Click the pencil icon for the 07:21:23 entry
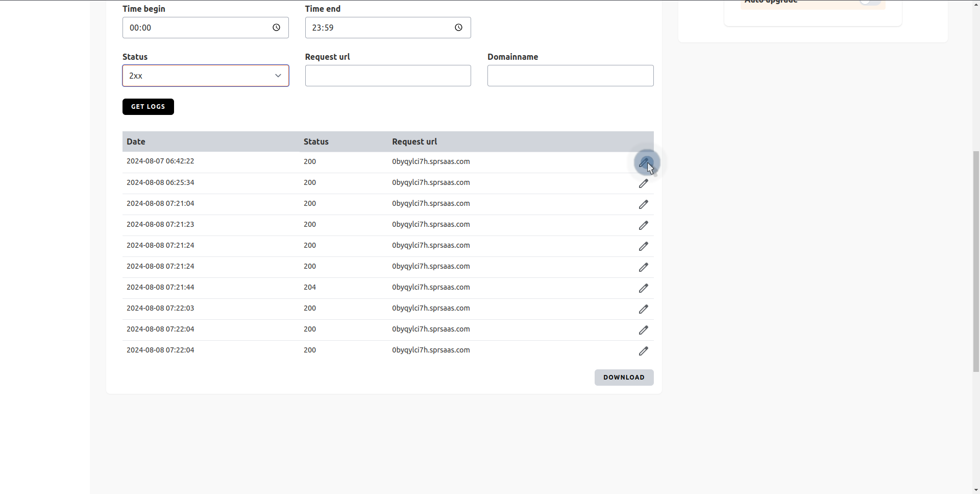The height and width of the screenshot is (494, 980). [644, 225]
